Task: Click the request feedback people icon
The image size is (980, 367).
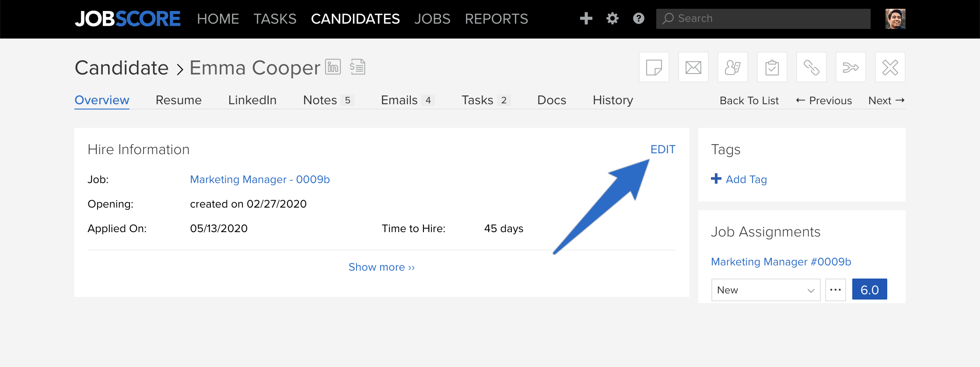Action: 733,67
